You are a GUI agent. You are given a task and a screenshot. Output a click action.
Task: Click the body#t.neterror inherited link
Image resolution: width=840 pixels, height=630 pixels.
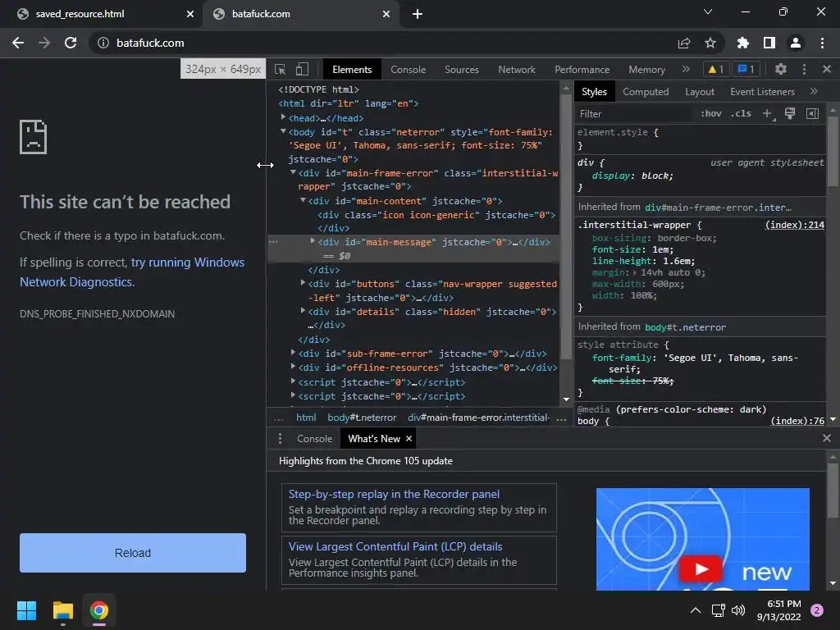(x=685, y=327)
